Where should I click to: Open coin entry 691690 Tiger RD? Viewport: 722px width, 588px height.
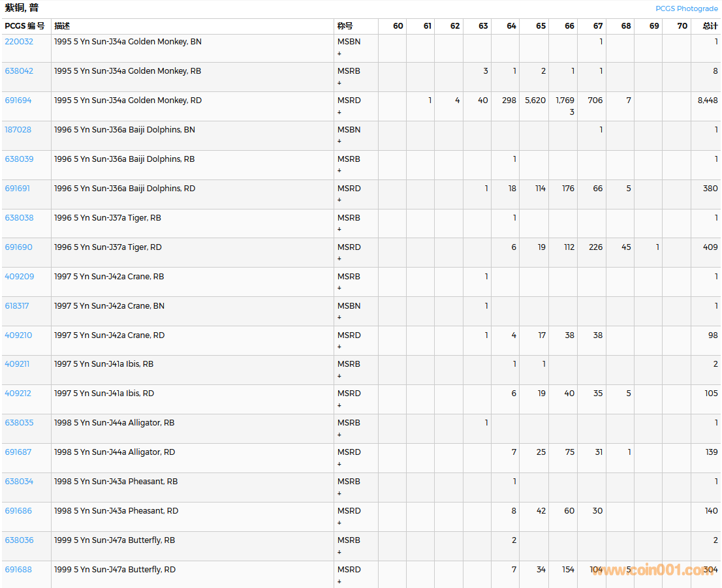click(x=18, y=247)
